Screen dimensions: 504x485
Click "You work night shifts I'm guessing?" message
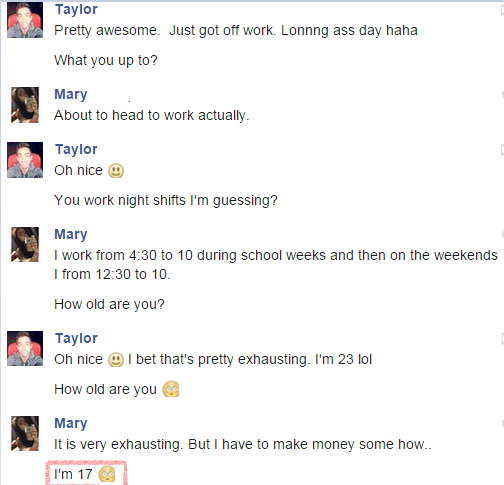click(166, 201)
